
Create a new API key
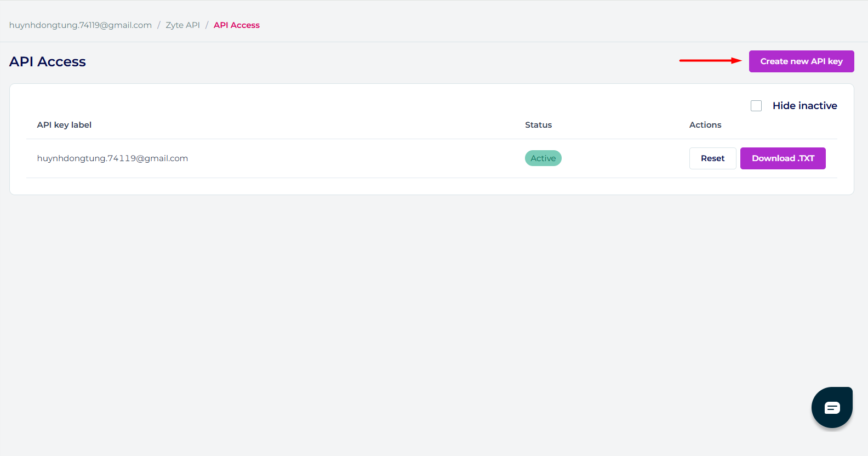[x=801, y=61]
